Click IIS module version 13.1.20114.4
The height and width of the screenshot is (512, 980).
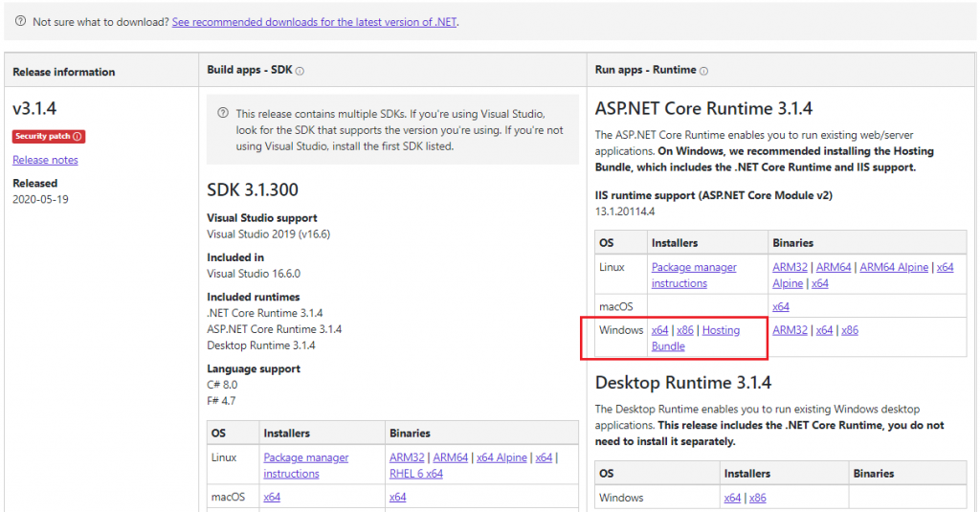pos(625,211)
